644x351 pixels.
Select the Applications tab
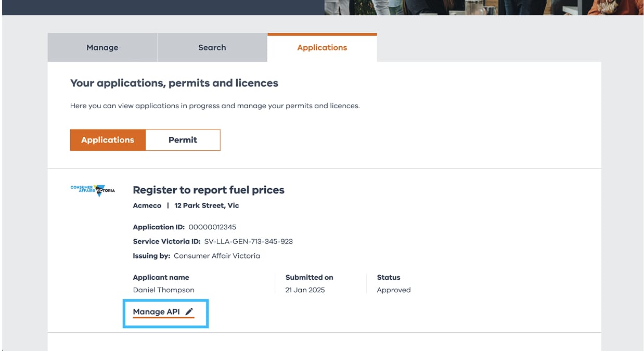tap(322, 47)
